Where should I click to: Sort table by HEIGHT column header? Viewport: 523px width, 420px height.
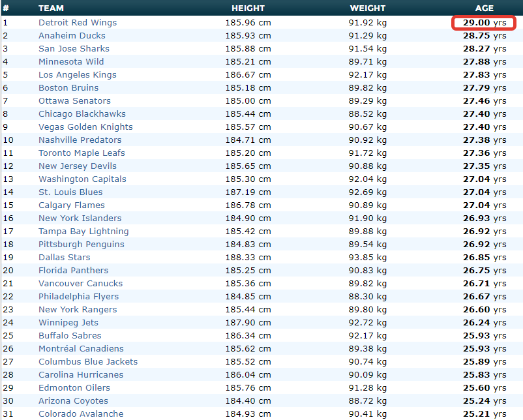click(248, 8)
